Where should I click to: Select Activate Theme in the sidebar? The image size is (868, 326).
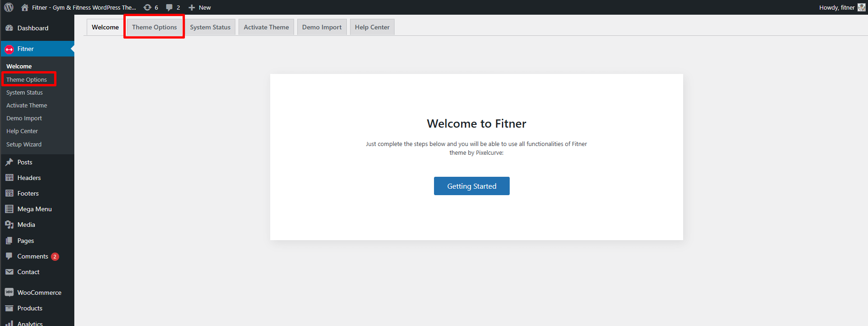pyautogui.click(x=27, y=105)
